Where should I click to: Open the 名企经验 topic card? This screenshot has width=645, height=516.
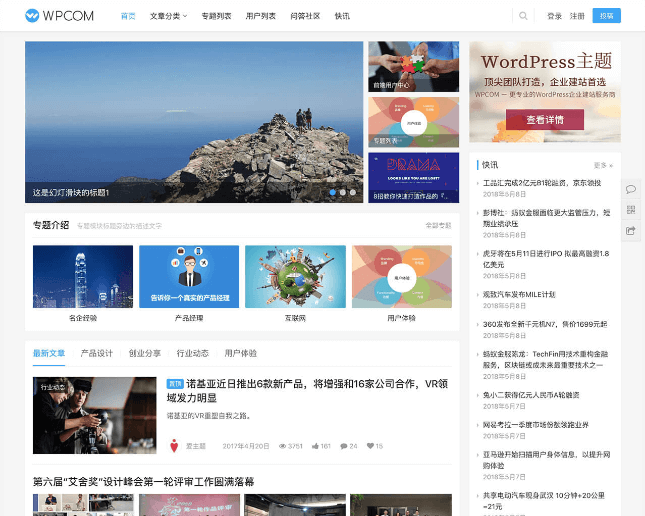pos(83,284)
